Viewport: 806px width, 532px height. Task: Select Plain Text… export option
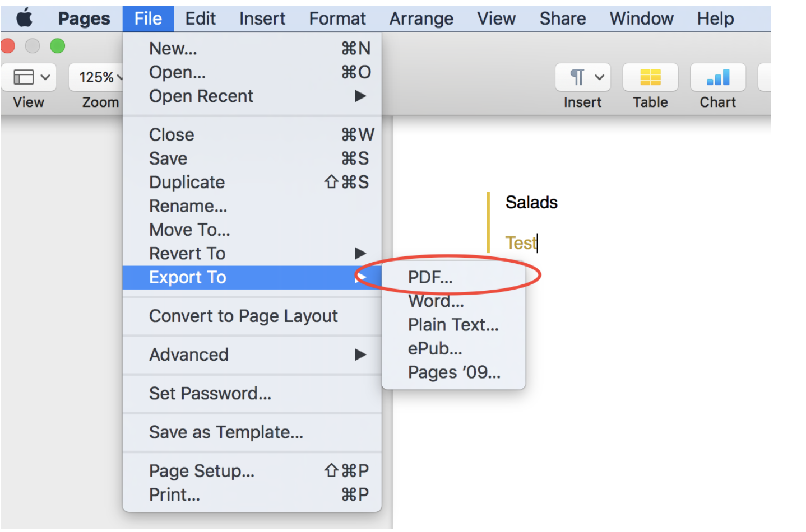453,325
